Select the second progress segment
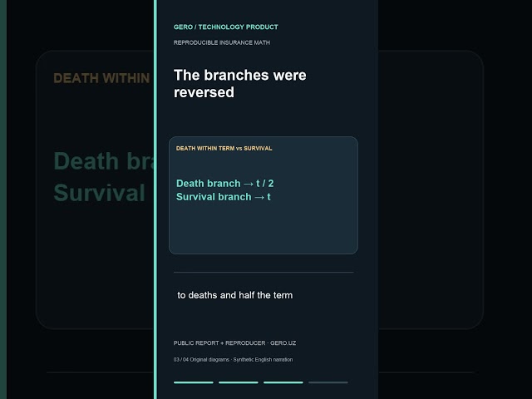Image resolution: width=532 pixels, height=399 pixels. click(239, 382)
